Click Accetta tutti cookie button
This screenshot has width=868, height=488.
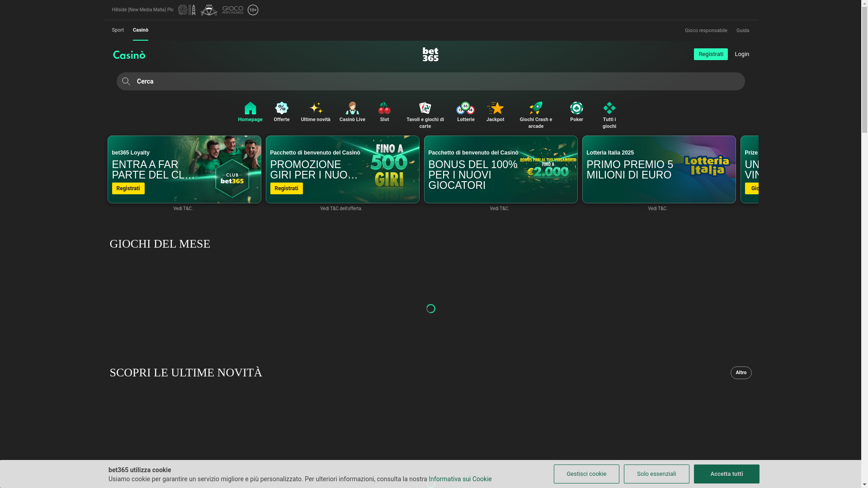726,474
